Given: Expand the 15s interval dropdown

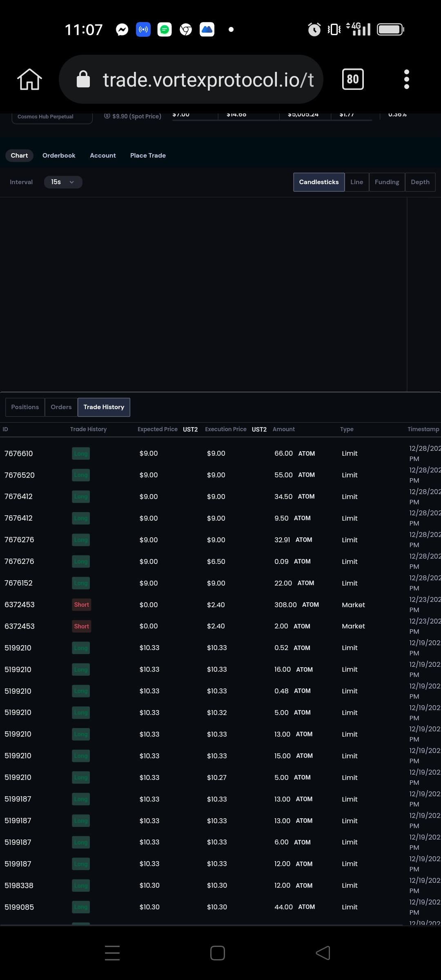Looking at the screenshot, I should tap(63, 182).
